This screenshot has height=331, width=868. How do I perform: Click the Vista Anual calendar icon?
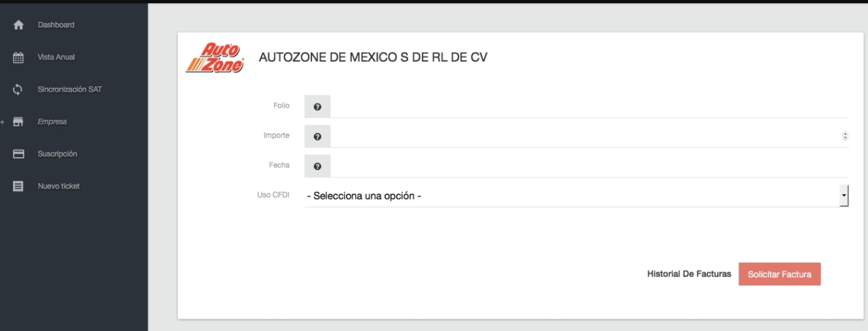(x=18, y=57)
